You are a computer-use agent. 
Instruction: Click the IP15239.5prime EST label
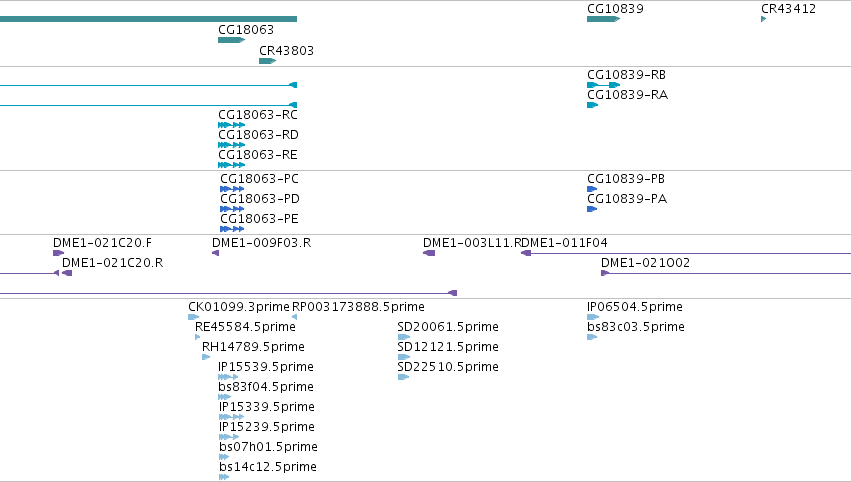click(x=266, y=428)
